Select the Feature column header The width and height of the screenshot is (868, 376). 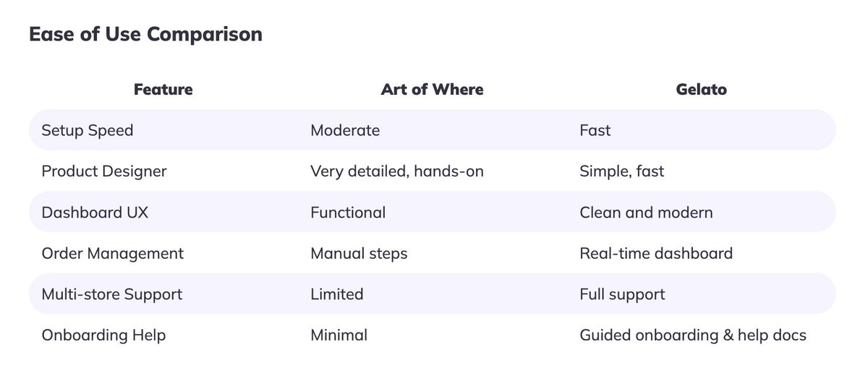coord(163,90)
